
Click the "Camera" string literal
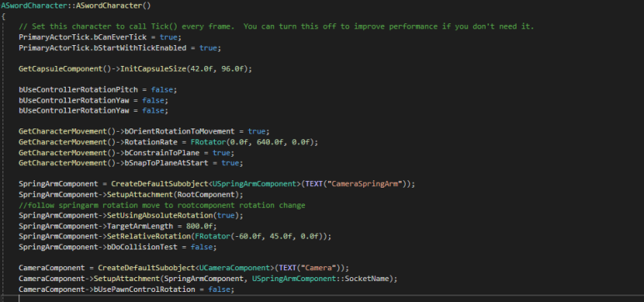pyautogui.click(x=320, y=268)
